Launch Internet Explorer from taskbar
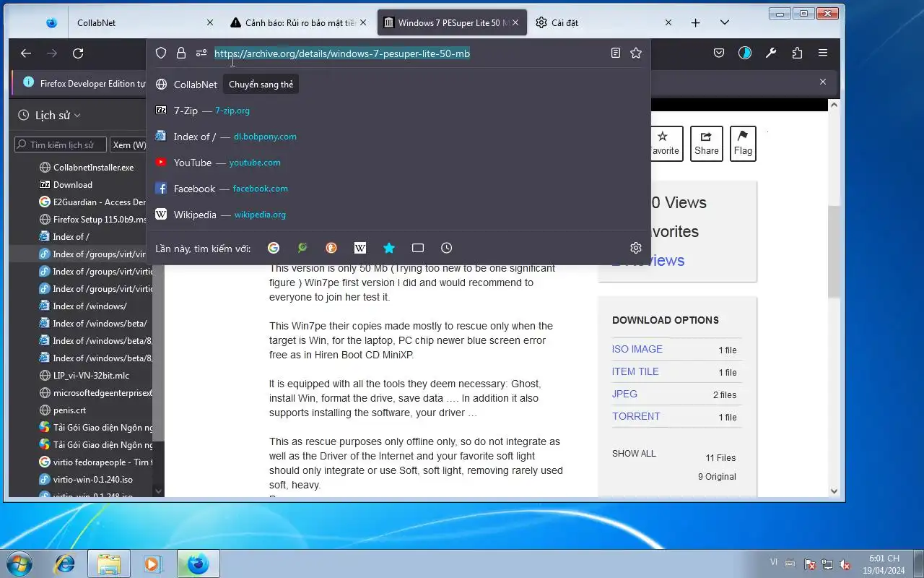The width and height of the screenshot is (924, 578). [x=65, y=564]
